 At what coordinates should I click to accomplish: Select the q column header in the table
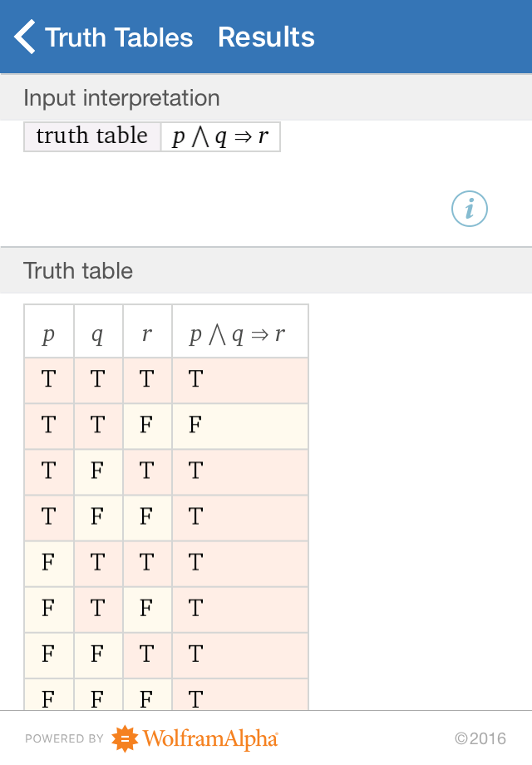tap(97, 330)
